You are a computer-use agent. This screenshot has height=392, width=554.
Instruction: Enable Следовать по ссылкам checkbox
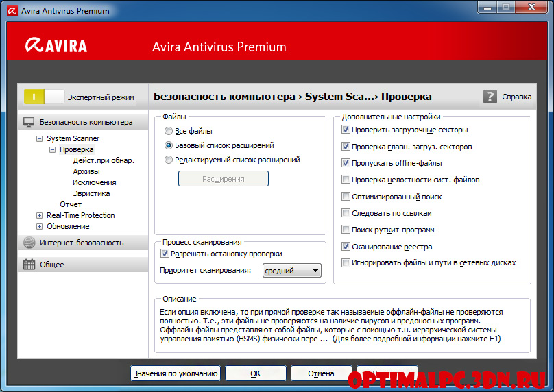[x=346, y=213]
